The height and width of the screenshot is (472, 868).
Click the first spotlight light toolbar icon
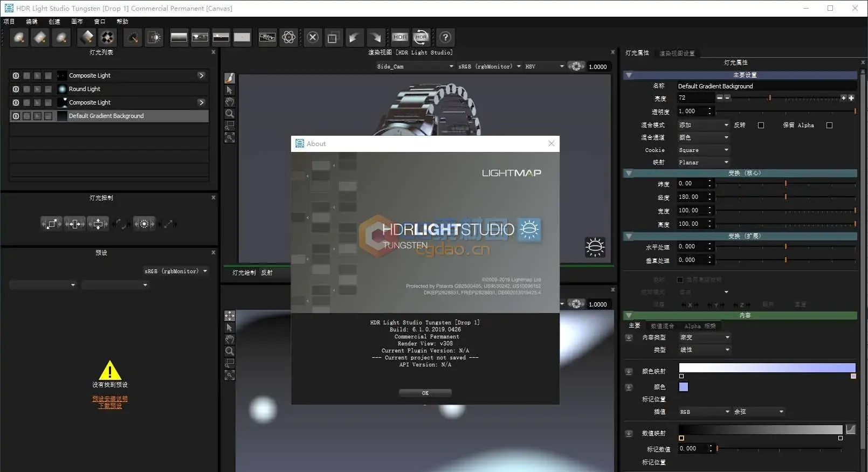[19, 37]
